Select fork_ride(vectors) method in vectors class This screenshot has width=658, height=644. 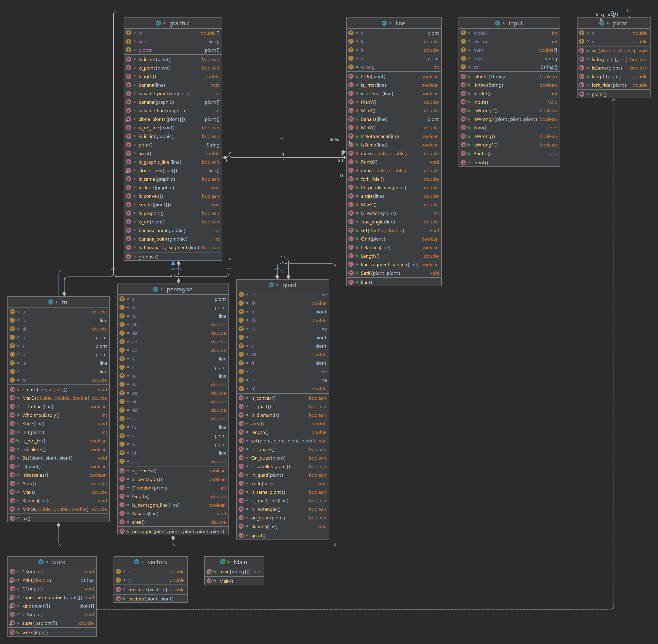[148, 590]
